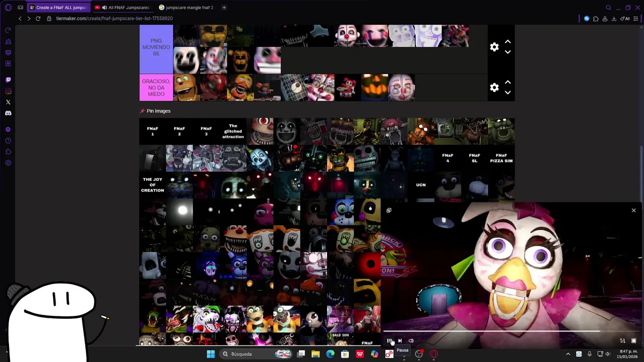This screenshot has width=644, height=362.
Task: Open Instagram in the sidebar
Action: [x=8, y=91]
